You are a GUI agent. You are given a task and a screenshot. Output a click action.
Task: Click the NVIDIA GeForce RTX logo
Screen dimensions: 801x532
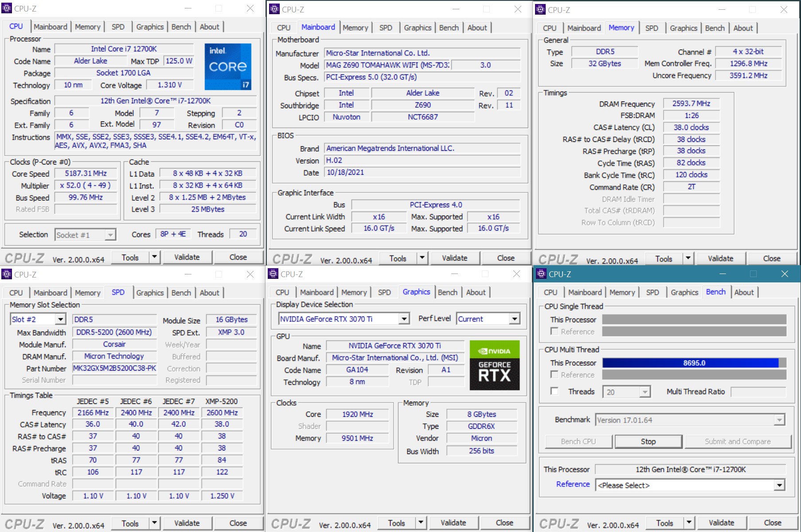[494, 365]
